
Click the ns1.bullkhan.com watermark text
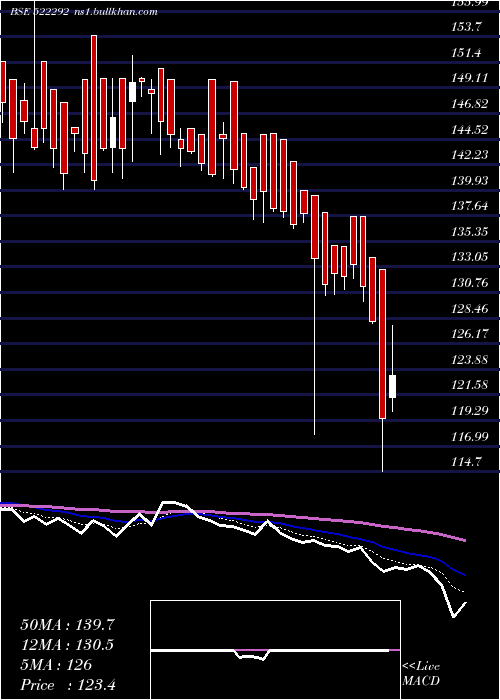pos(116,12)
